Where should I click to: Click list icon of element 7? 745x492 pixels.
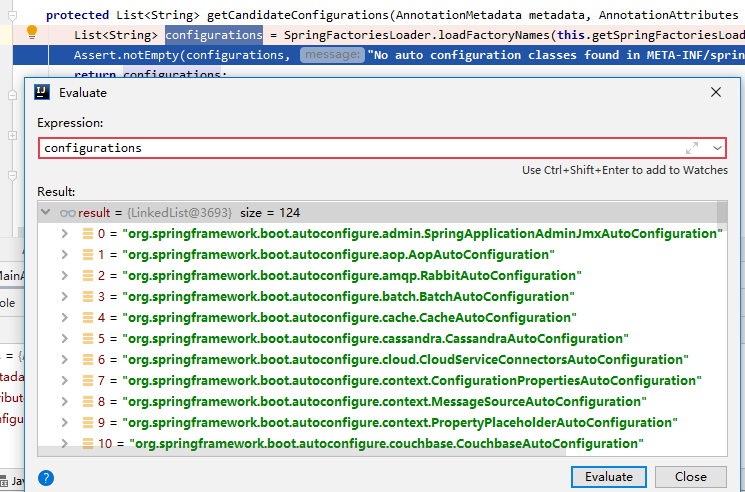pos(88,380)
